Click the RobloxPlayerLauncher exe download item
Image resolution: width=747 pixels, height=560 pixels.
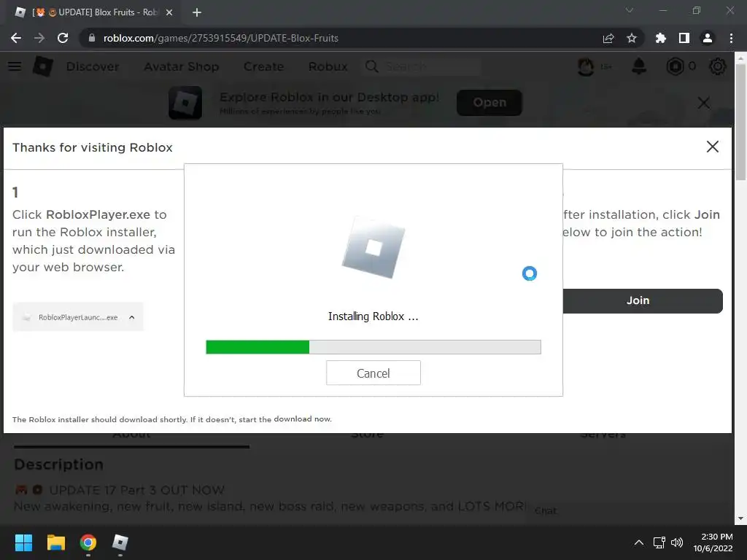pos(77,317)
